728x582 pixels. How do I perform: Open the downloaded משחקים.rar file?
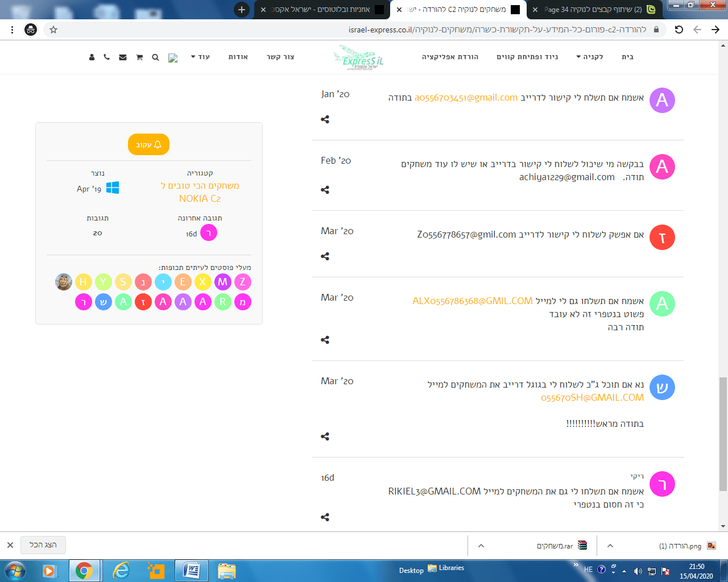[562, 546]
